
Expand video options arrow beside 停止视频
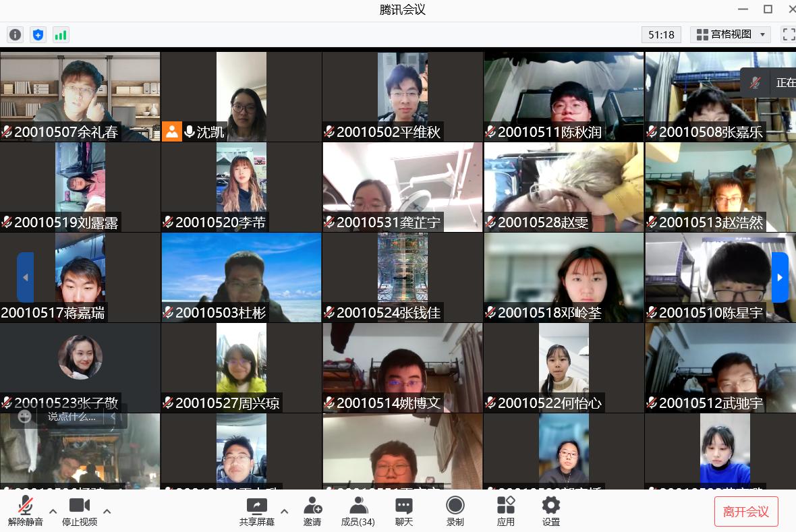(107, 511)
